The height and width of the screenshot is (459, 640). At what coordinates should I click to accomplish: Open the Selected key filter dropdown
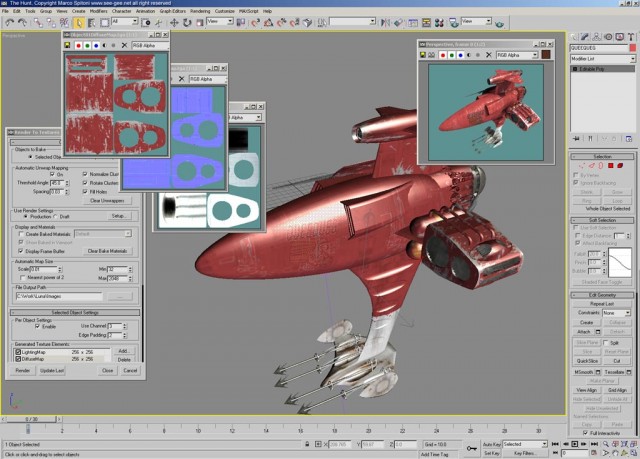click(x=524, y=444)
